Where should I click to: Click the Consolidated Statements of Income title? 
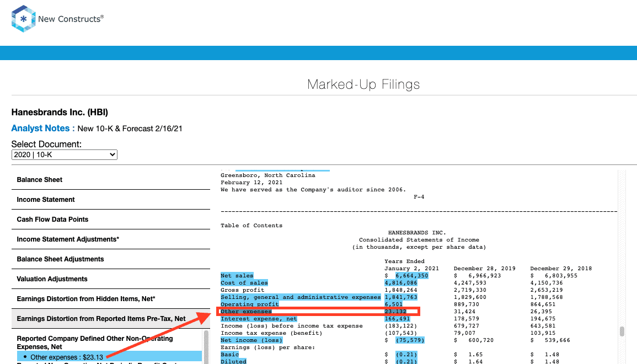(419, 240)
